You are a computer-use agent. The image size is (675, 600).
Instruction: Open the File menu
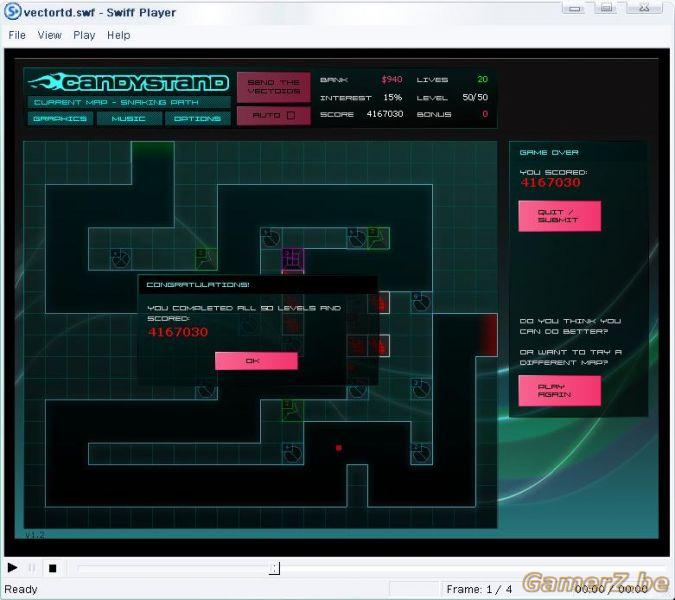[x=17, y=35]
